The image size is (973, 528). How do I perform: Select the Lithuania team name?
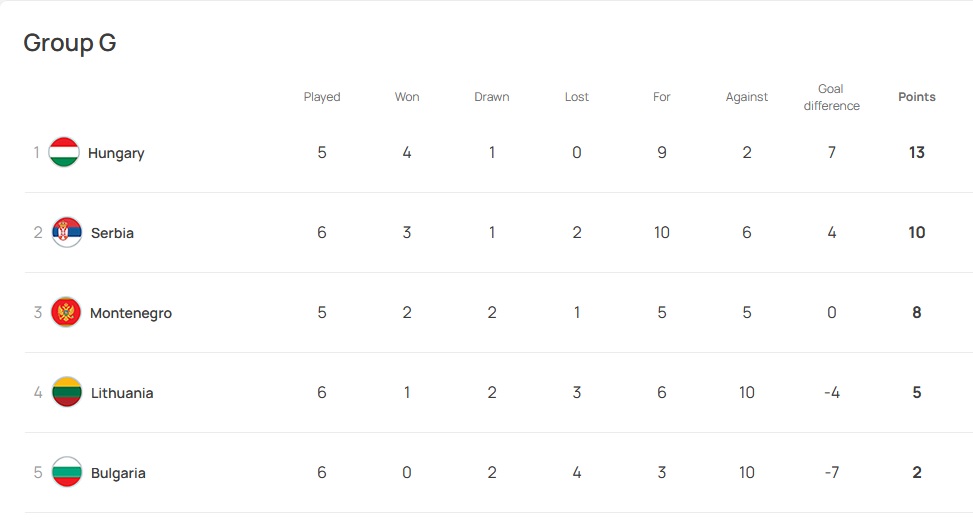tap(122, 393)
